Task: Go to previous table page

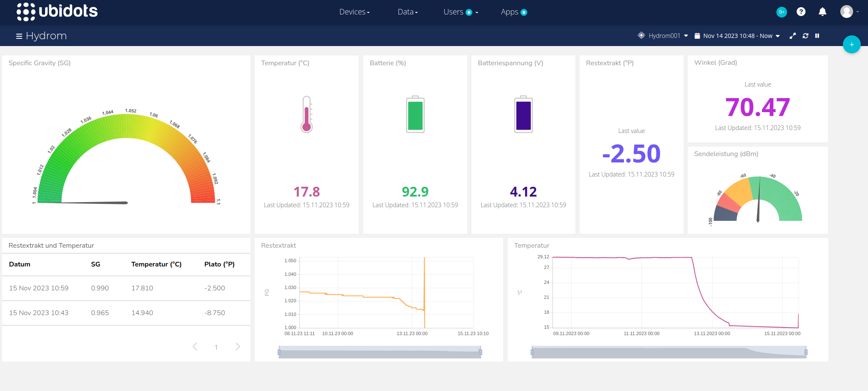Action: (195, 347)
